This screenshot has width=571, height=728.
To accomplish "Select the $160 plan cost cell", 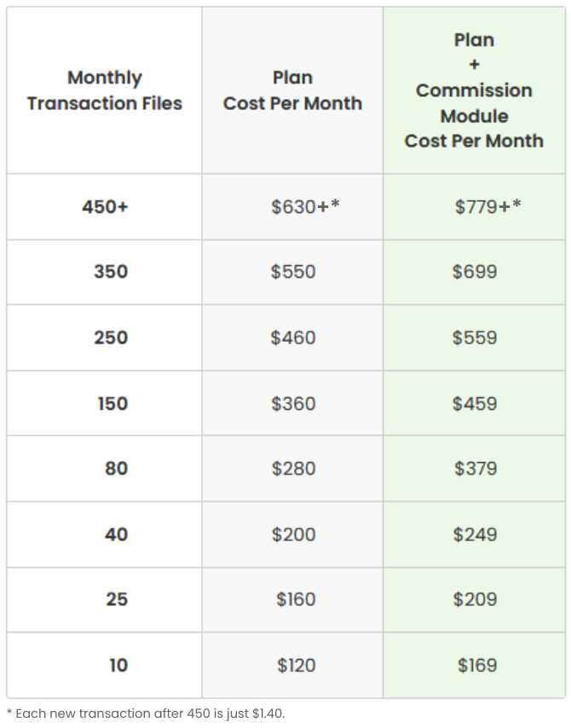I will pyautogui.click(x=296, y=599).
